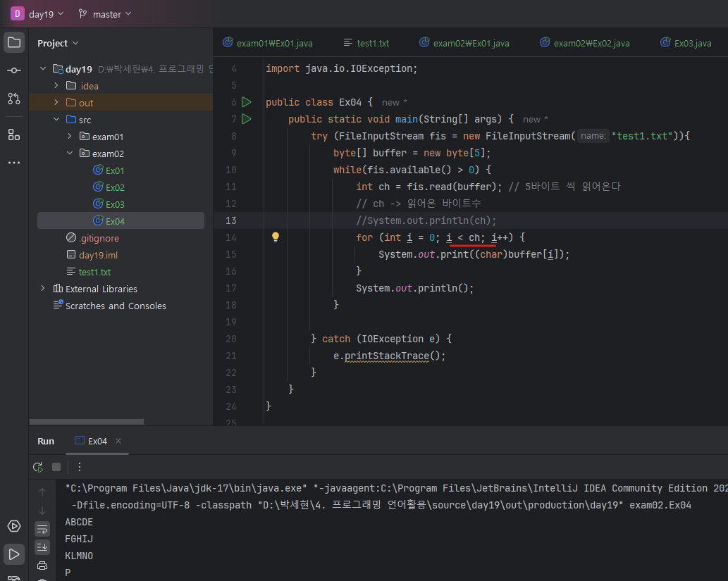
Task: Close the Ex04 run tab
Action: point(118,441)
